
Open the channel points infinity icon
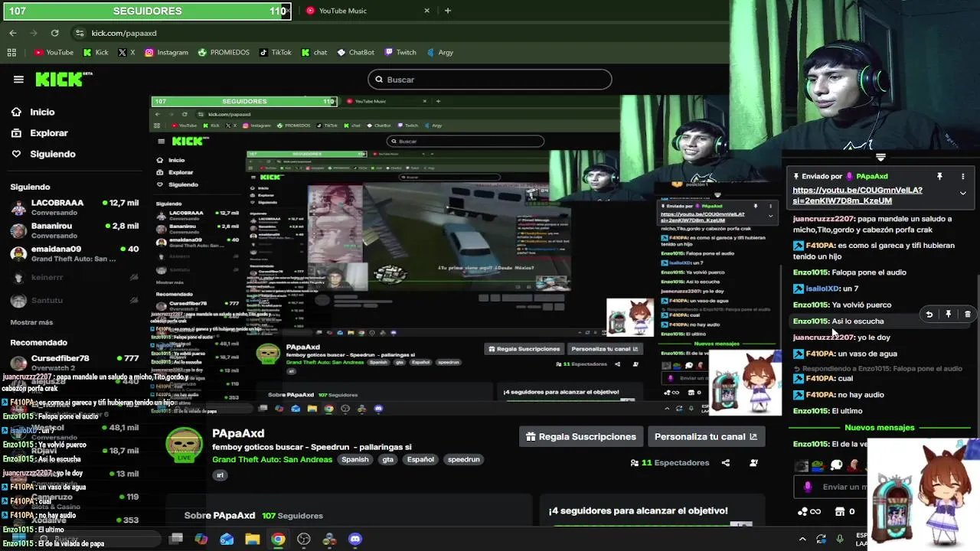809,511
